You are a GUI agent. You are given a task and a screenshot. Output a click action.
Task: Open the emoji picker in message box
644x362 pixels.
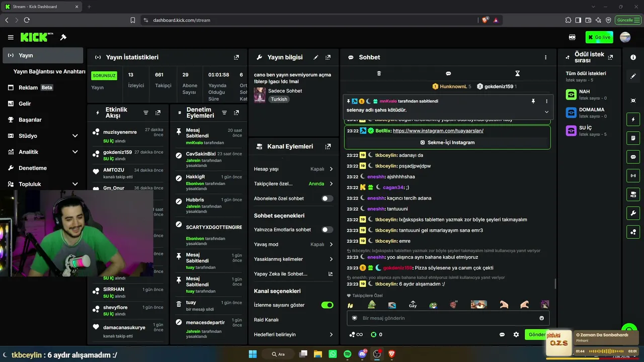(542, 318)
